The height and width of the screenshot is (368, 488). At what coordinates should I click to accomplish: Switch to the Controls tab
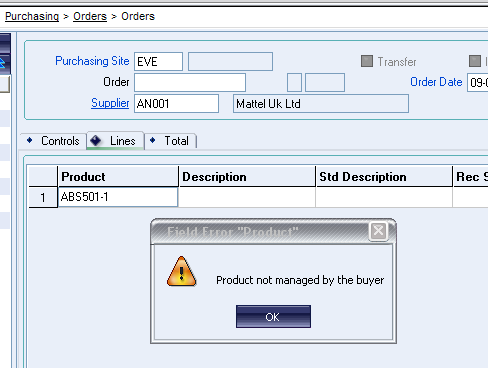click(x=53, y=141)
